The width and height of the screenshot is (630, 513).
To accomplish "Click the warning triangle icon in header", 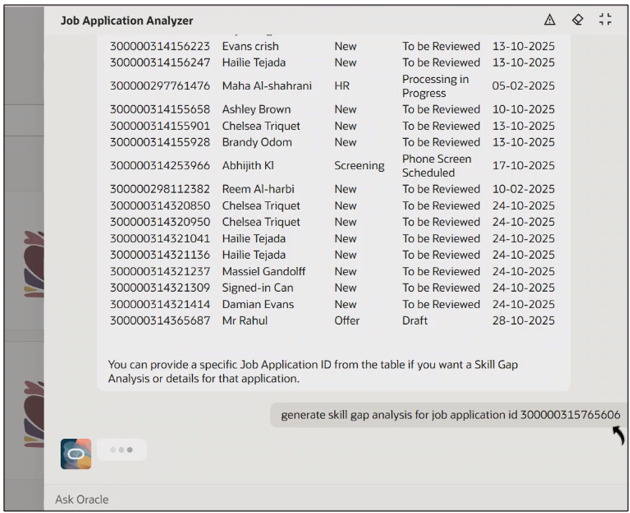I will 549,20.
